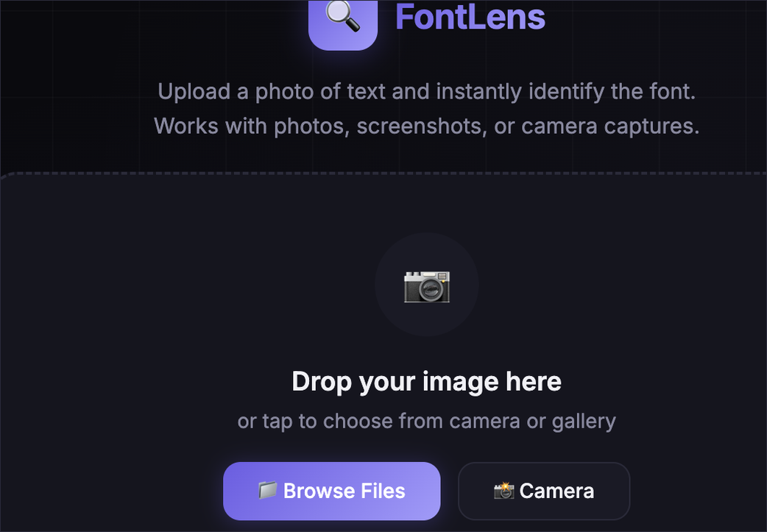Screen dimensions: 767x532
Task: Click the 'Drop your image here' heading
Action: [426, 381]
